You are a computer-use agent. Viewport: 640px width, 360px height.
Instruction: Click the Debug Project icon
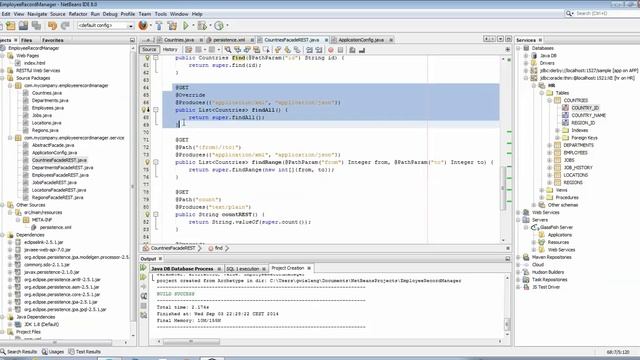pos(202,26)
